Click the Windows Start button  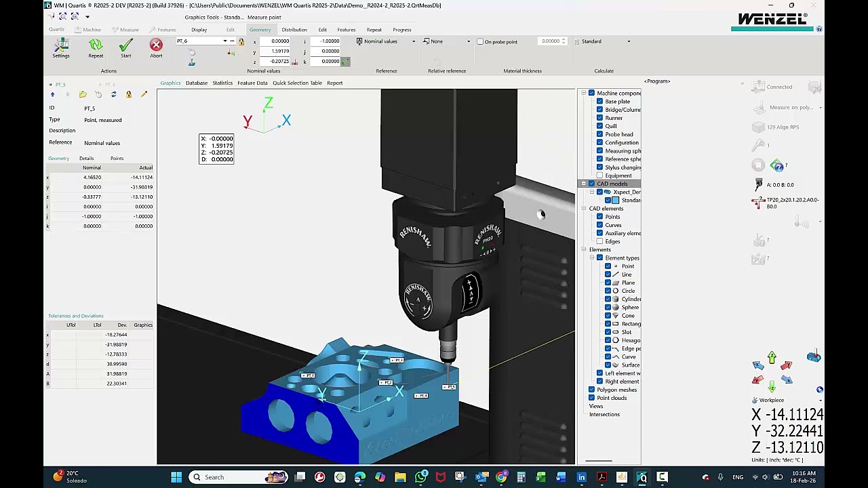click(x=176, y=477)
